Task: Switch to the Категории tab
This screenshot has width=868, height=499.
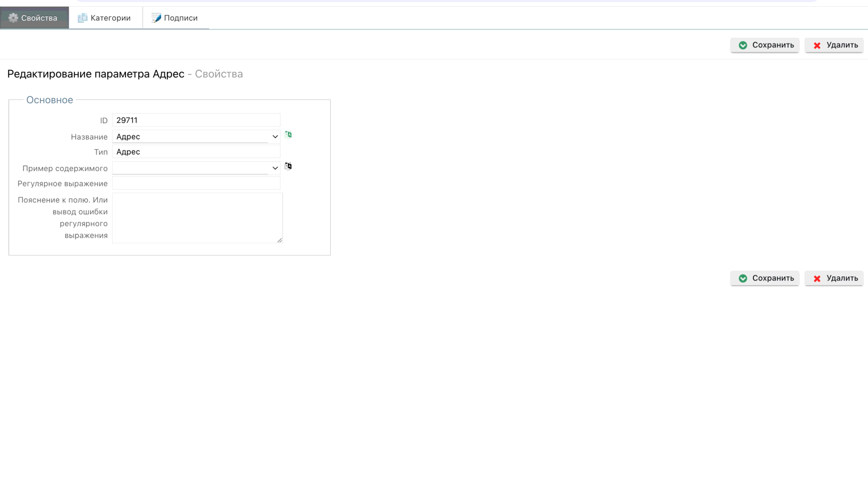Action: tap(105, 18)
